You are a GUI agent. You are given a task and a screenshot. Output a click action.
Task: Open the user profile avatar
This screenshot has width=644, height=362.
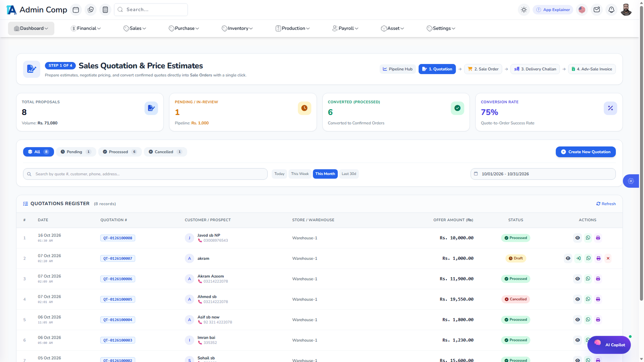click(626, 10)
